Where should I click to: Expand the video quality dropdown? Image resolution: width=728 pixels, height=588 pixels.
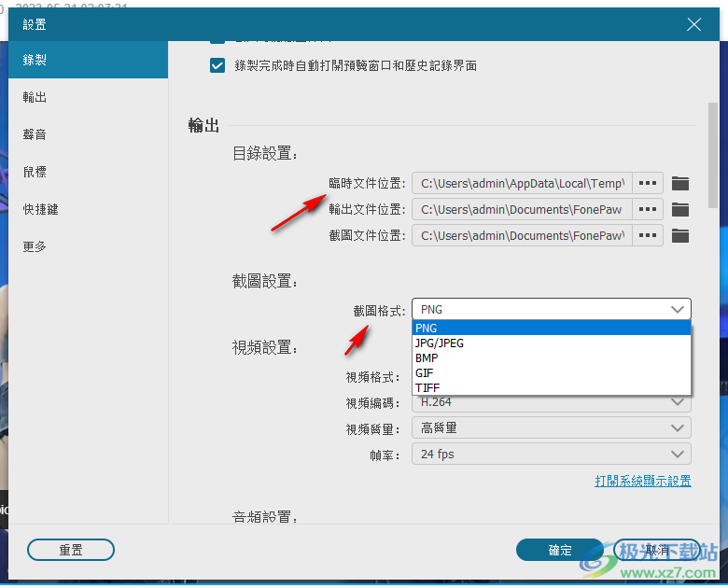552,427
